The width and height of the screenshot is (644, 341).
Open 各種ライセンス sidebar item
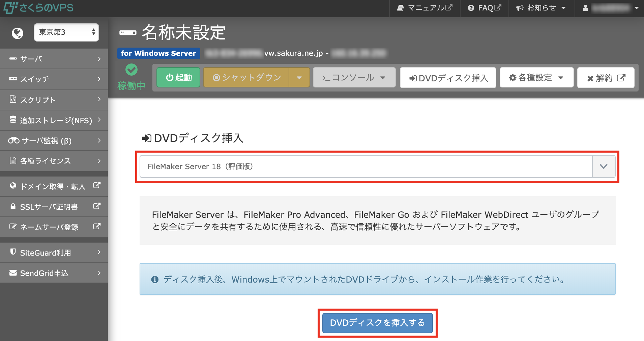[x=54, y=161]
